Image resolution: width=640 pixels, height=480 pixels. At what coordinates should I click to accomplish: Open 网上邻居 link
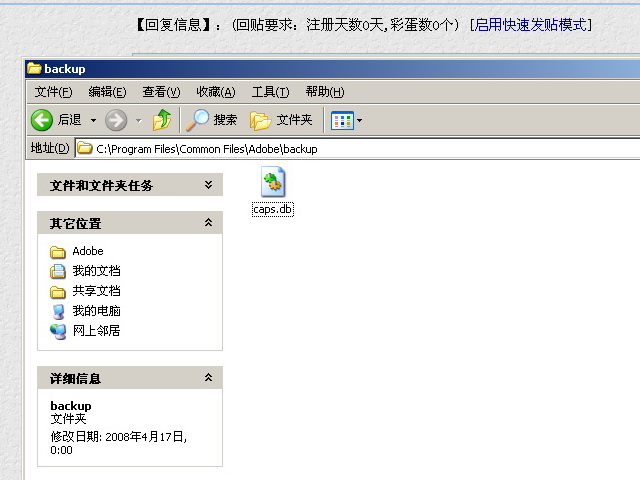pos(96,331)
